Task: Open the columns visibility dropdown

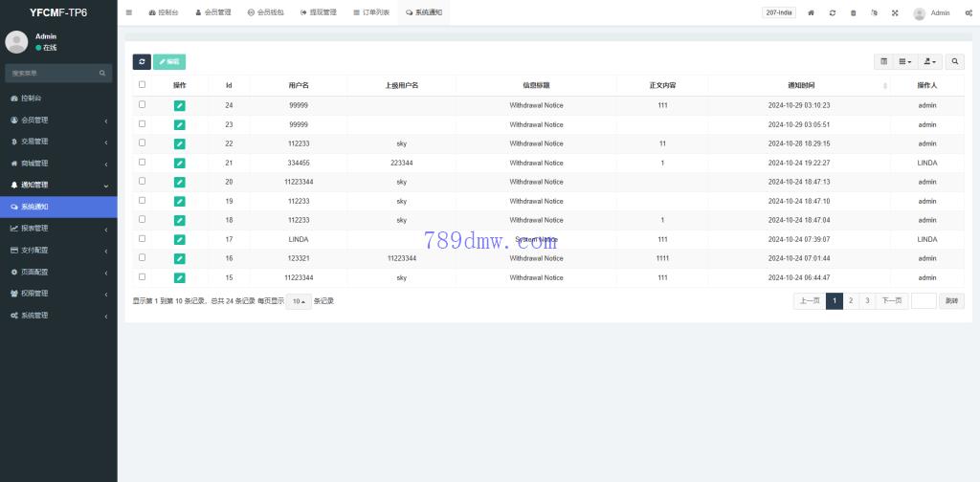Action: (905, 61)
